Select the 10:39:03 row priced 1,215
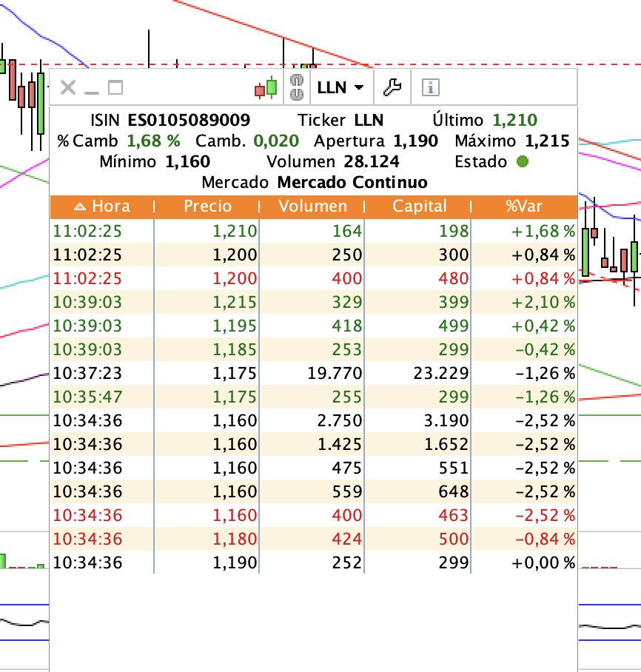The width and height of the screenshot is (641, 672). (313, 302)
